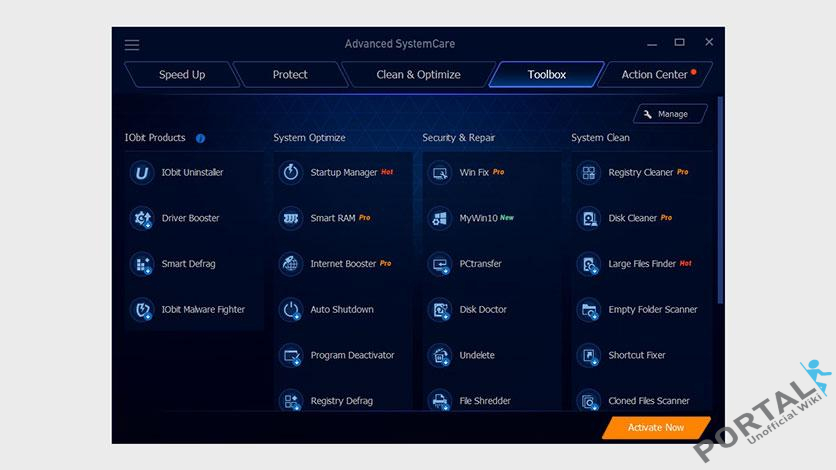The height and width of the screenshot is (470, 836).
Task: Click the Disk Doctor icon
Action: click(440, 310)
